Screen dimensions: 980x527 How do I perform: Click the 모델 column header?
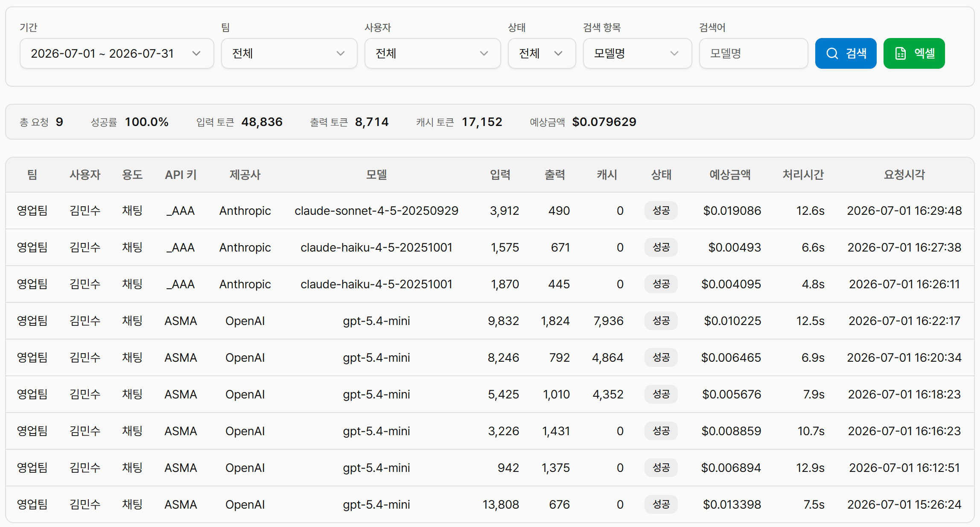tap(376, 175)
